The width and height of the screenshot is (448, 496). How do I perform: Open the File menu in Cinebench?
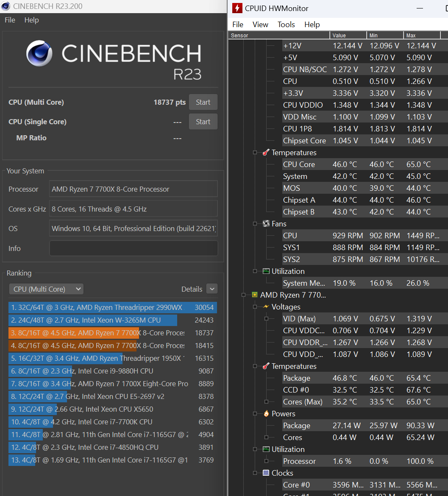click(10, 20)
